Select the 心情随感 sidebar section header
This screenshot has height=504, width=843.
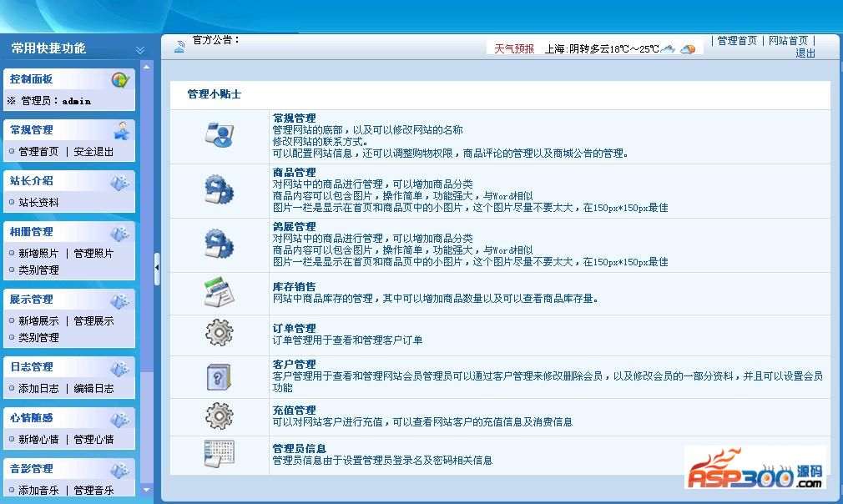coord(68,418)
